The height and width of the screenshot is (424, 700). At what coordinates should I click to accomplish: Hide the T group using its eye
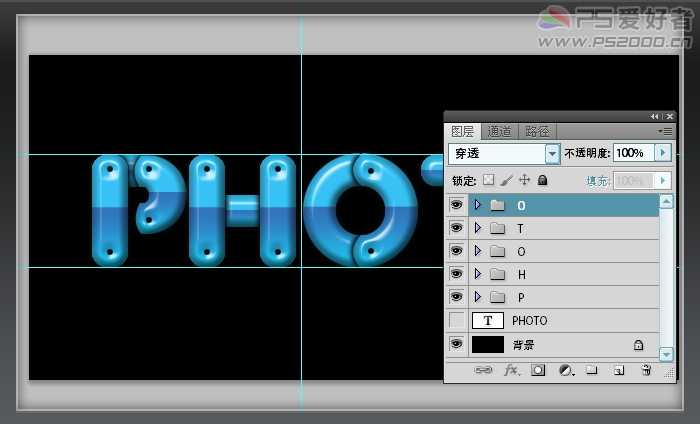456,228
